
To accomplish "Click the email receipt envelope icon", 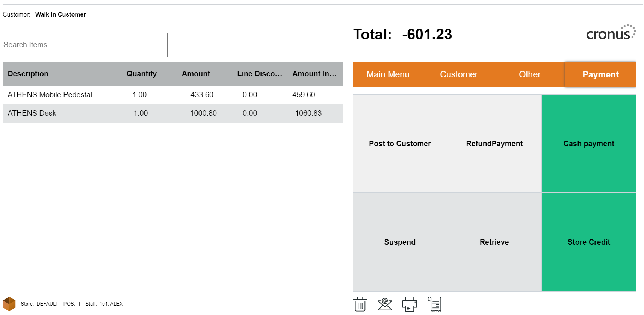I will [x=385, y=304].
